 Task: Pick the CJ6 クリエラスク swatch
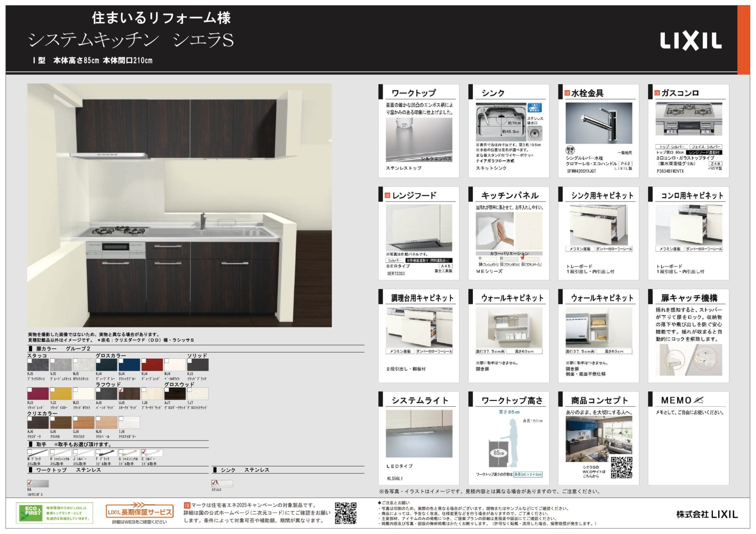point(84,422)
